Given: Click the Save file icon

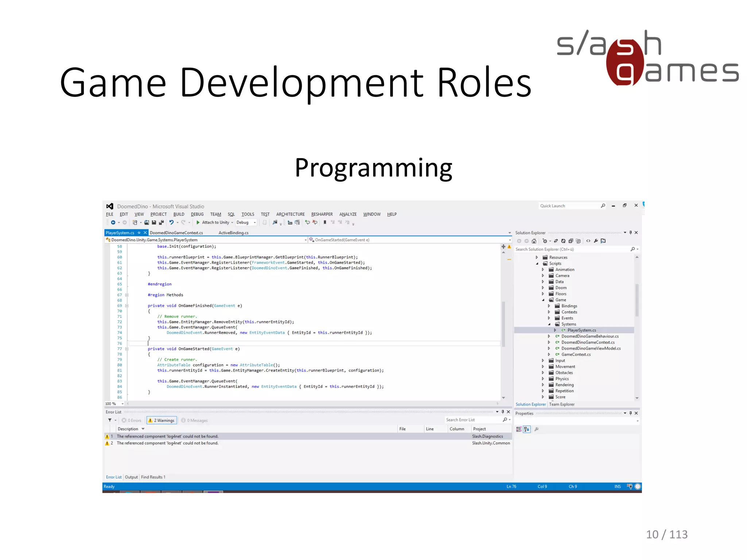Looking at the screenshot, I should pos(154,222).
